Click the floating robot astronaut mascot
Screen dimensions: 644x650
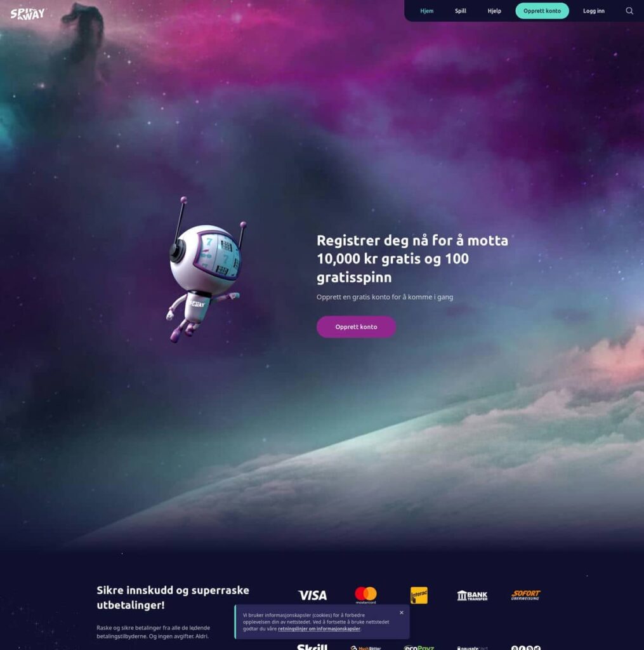click(x=205, y=270)
